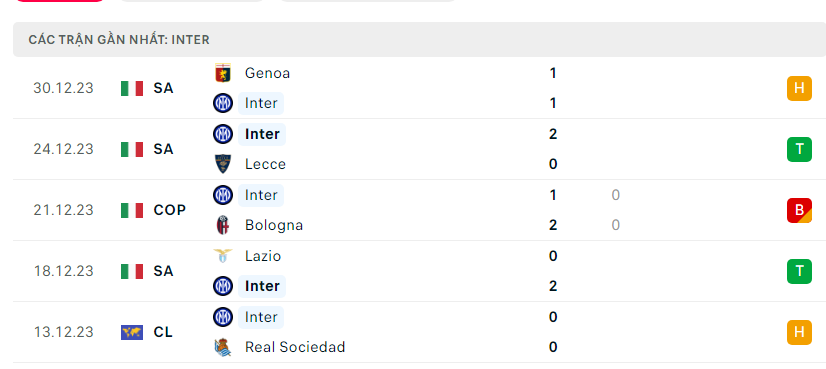
Task: Click green T badge for Lecce match
Action: (799, 149)
